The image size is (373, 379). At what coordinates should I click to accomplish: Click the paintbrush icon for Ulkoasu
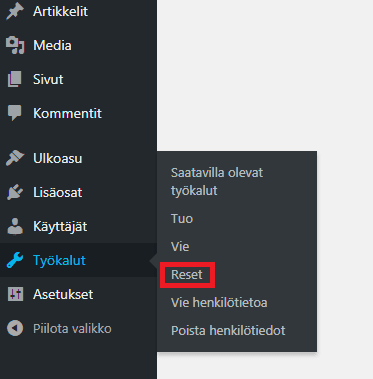tap(15, 158)
